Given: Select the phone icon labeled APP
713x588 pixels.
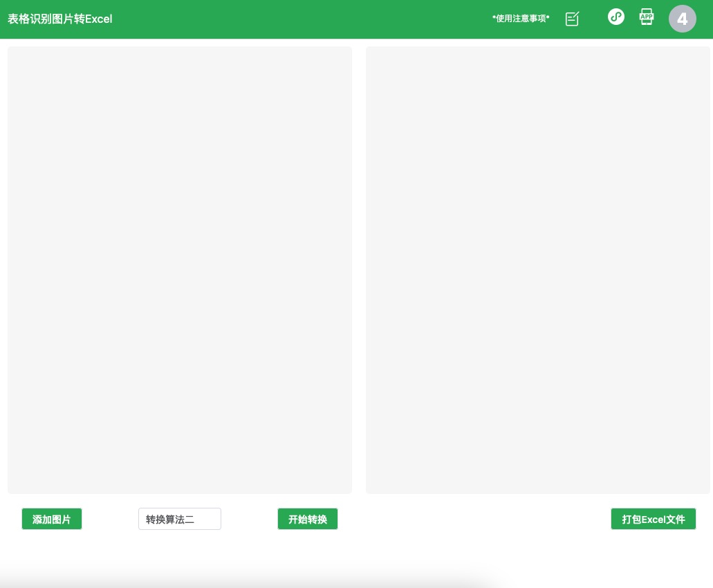Looking at the screenshot, I should [647, 17].
